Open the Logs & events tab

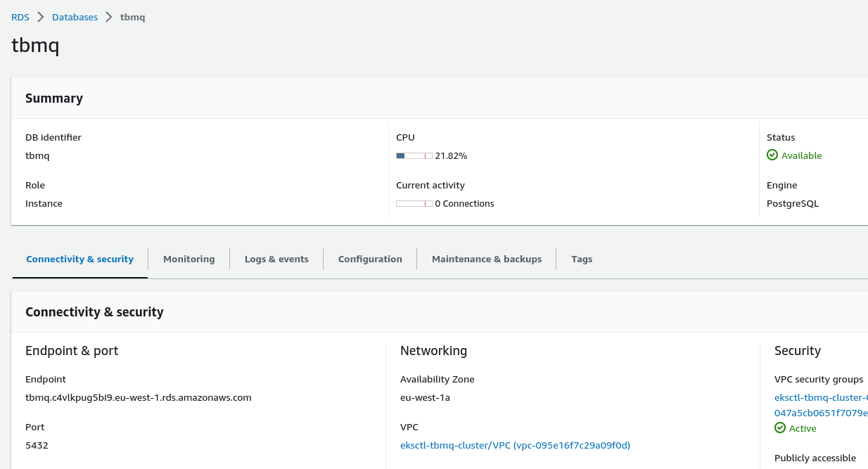coord(276,259)
